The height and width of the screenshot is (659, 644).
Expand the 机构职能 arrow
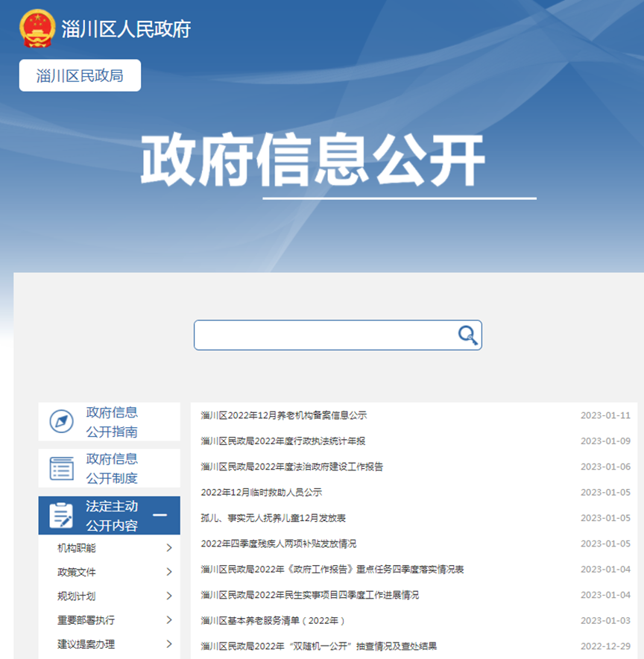click(x=169, y=548)
